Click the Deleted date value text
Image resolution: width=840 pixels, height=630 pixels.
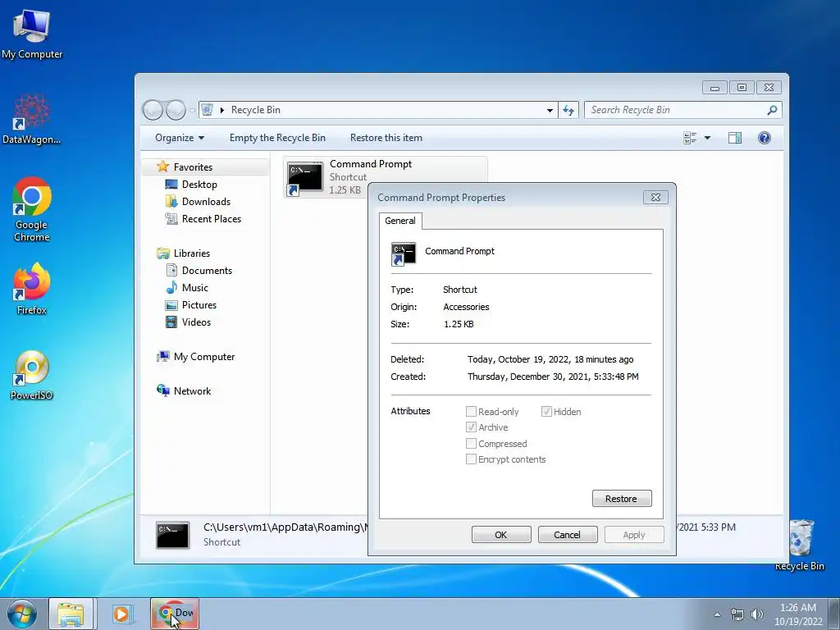[550, 359]
